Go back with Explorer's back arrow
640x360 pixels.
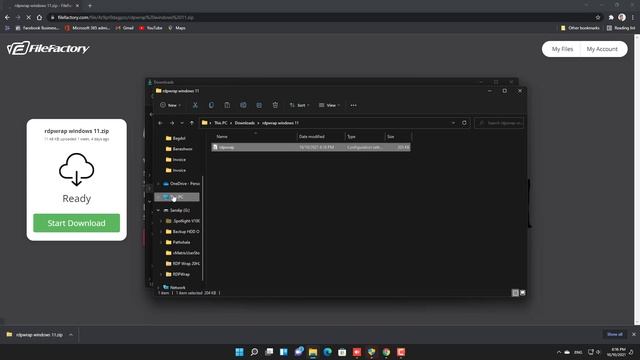160,123
